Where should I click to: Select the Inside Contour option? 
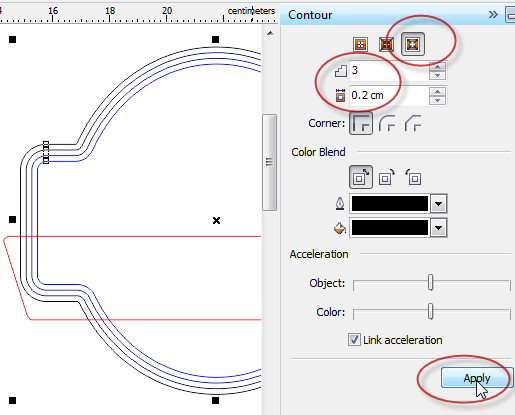(386, 44)
